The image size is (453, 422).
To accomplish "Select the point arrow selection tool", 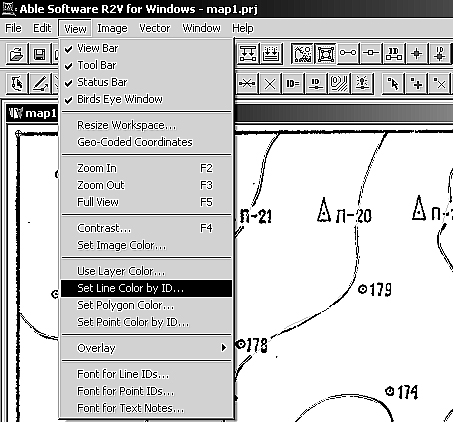I will [393, 83].
